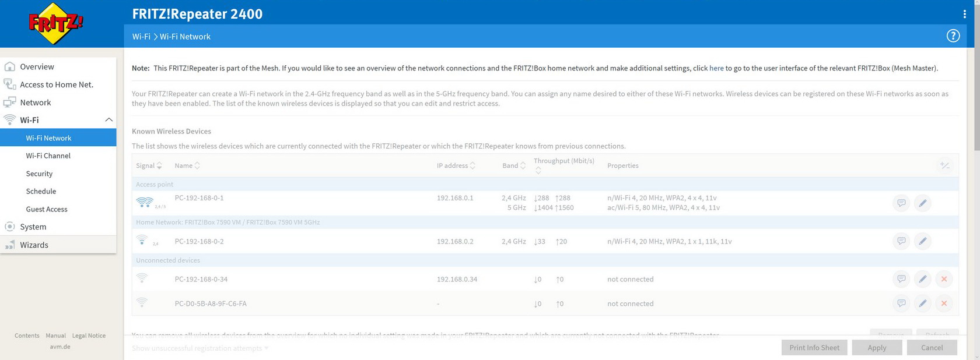The image size is (980, 360).
Task: Click the Cancel button
Action: [932, 347]
